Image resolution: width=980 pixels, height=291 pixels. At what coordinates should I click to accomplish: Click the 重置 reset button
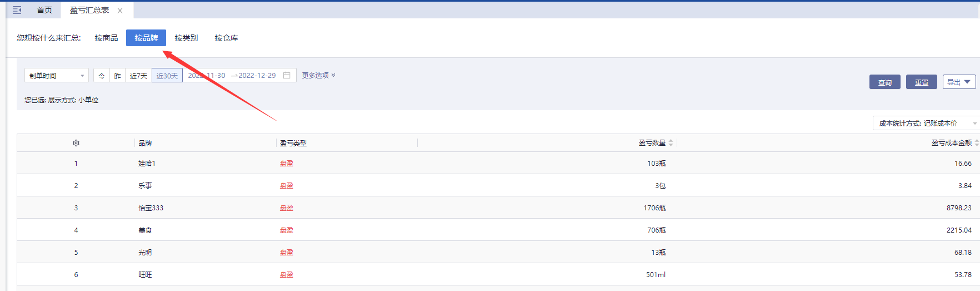921,82
